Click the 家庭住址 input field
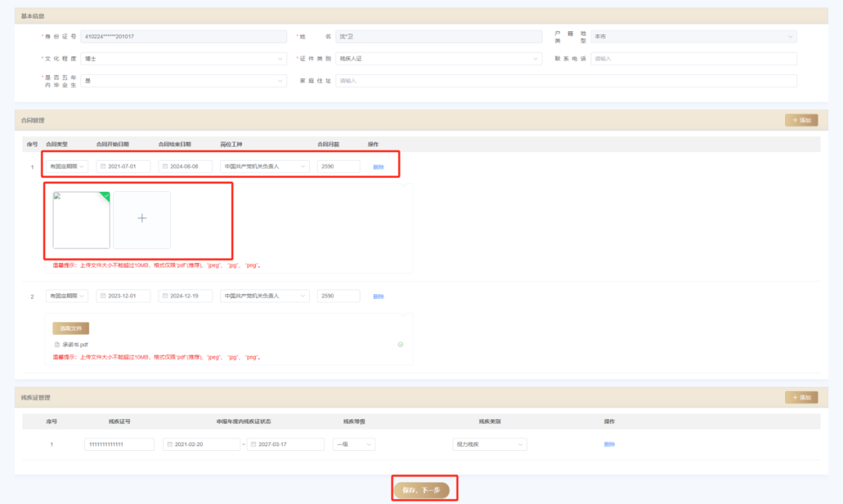Screen dimensions: 843x504 (566, 80)
